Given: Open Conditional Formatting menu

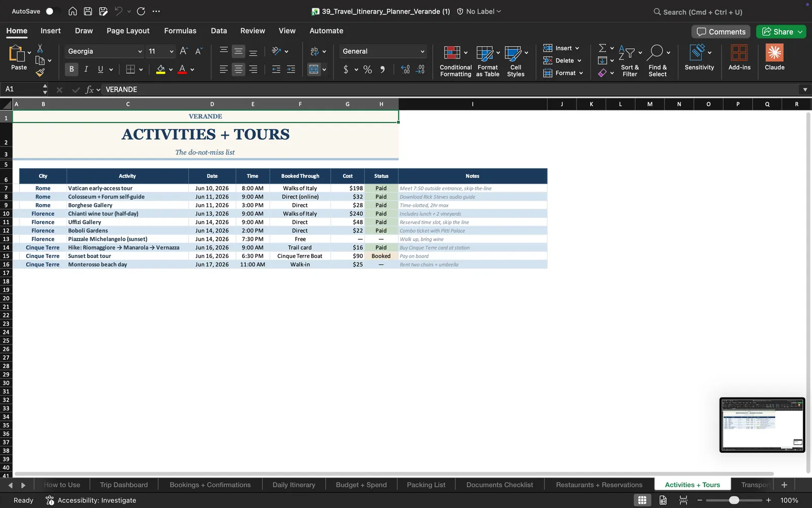Looking at the screenshot, I should point(455,61).
